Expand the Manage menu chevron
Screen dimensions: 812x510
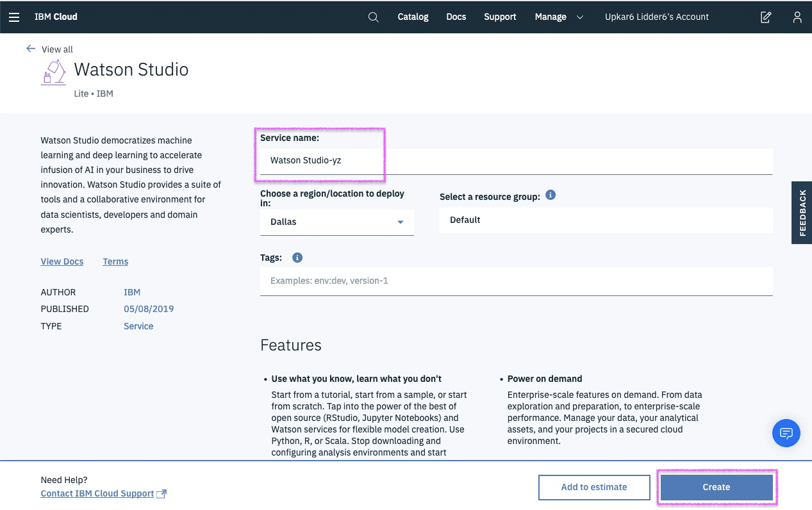pos(580,17)
